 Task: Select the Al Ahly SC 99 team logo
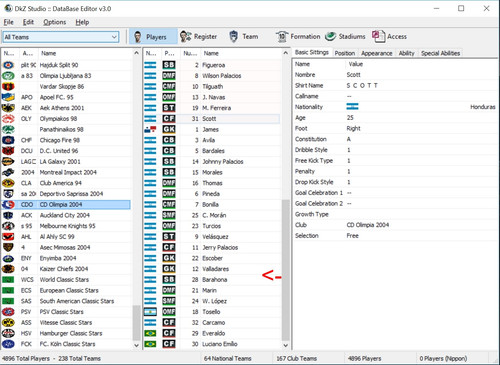[x=8, y=237]
